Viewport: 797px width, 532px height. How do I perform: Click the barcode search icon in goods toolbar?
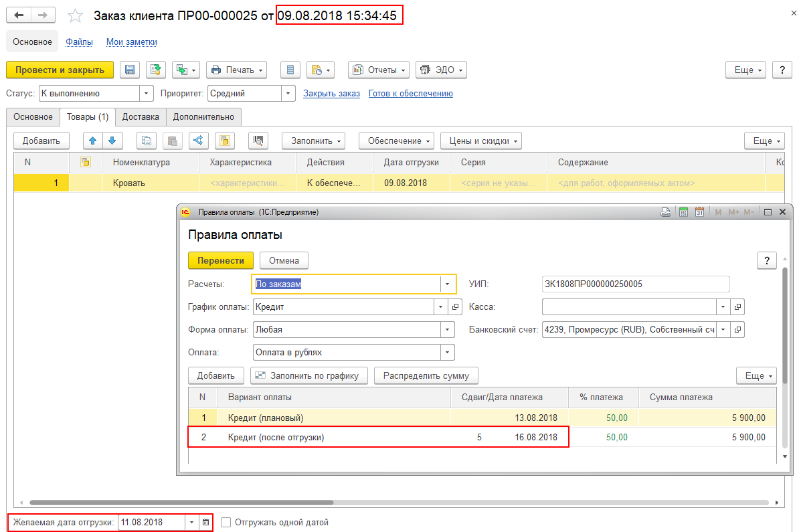click(x=258, y=141)
